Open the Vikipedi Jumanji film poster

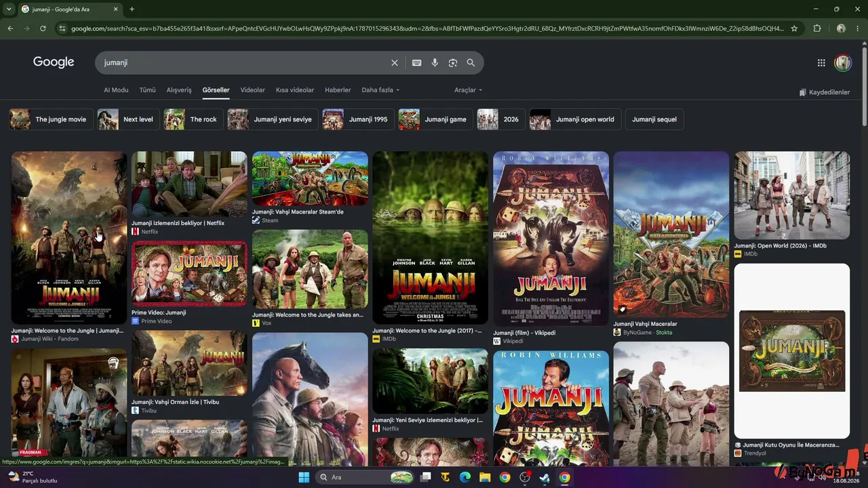551,239
